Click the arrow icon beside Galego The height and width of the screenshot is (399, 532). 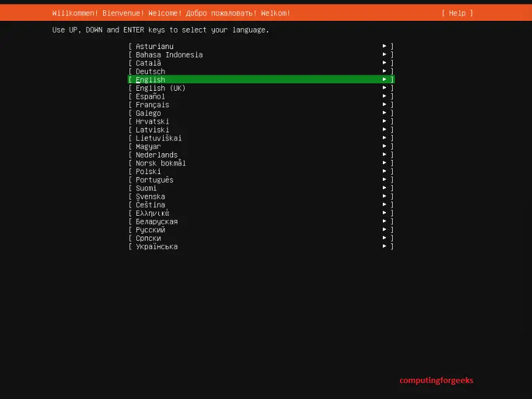(385, 113)
